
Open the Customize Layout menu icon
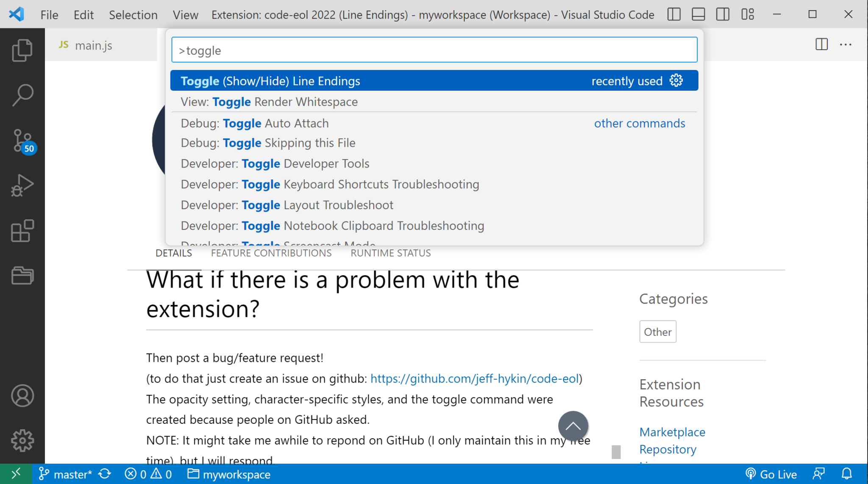click(x=748, y=14)
